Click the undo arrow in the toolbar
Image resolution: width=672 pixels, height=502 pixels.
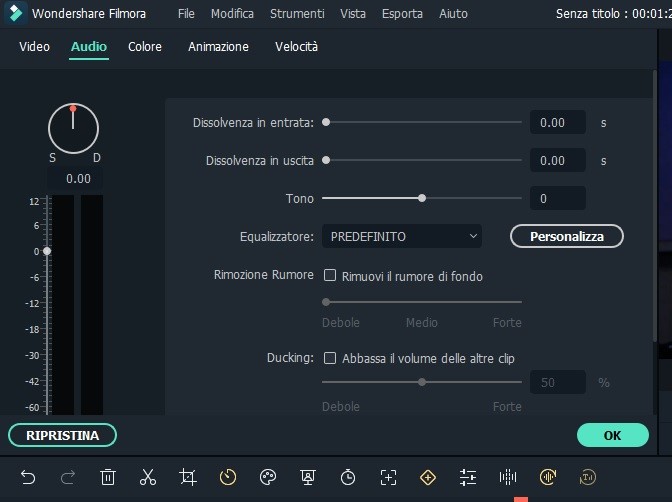tap(28, 477)
